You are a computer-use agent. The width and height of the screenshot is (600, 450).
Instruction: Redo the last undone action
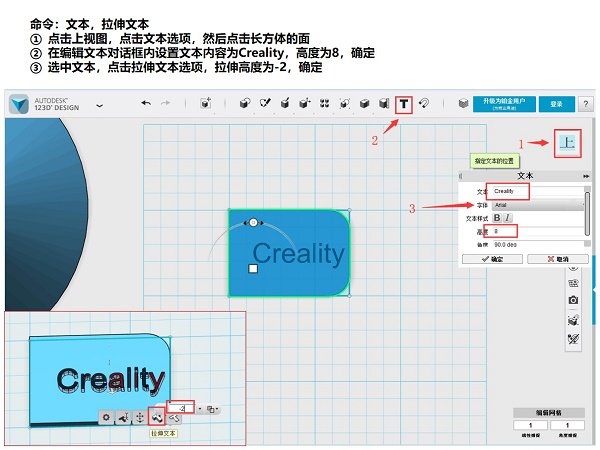tap(165, 103)
